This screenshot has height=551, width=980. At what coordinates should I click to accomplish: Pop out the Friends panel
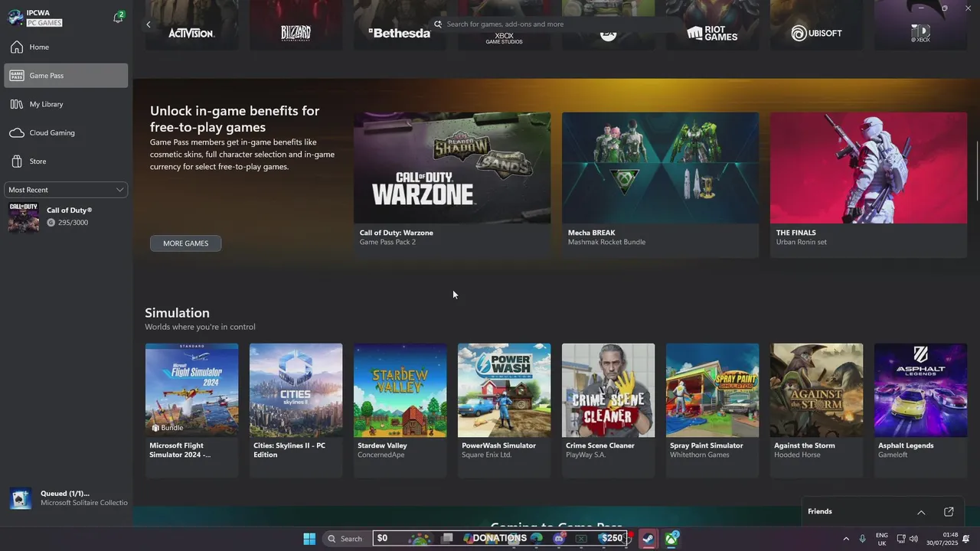coord(949,512)
